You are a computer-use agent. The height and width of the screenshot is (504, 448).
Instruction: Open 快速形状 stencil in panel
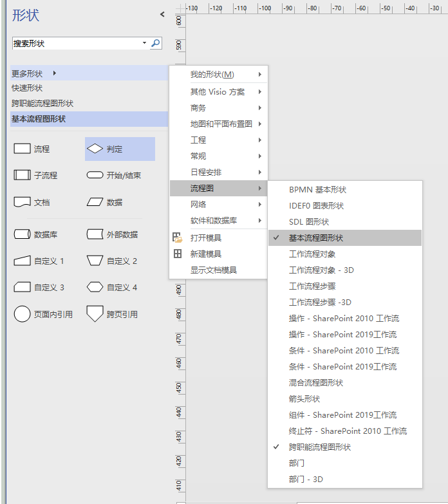coord(89,88)
